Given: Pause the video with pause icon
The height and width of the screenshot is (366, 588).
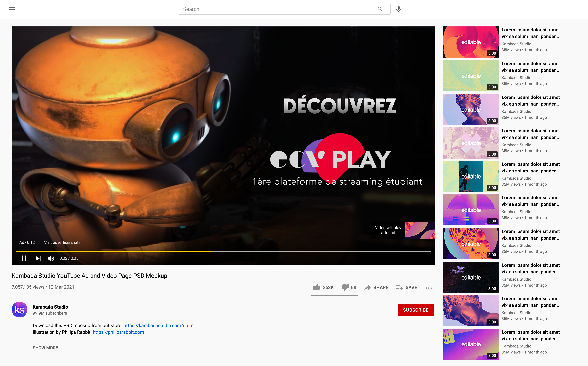Looking at the screenshot, I should click(24, 258).
